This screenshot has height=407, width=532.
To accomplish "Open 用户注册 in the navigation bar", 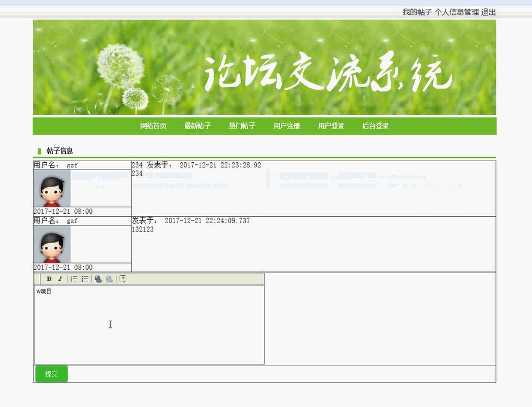I will [287, 126].
